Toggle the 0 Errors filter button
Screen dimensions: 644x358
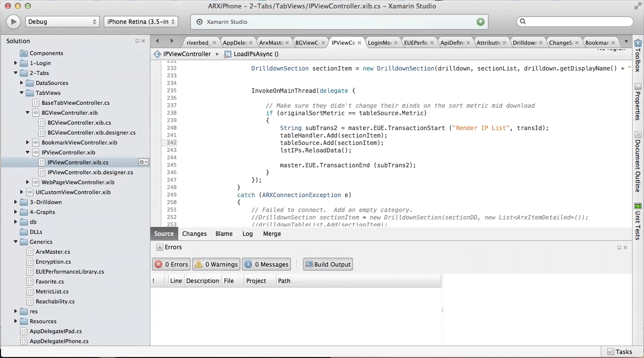(171, 264)
